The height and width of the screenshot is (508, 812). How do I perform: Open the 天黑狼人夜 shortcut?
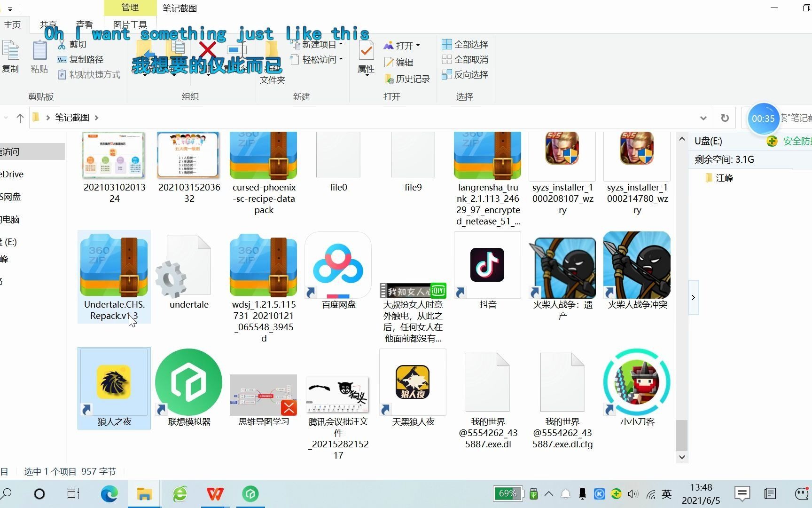(x=413, y=388)
